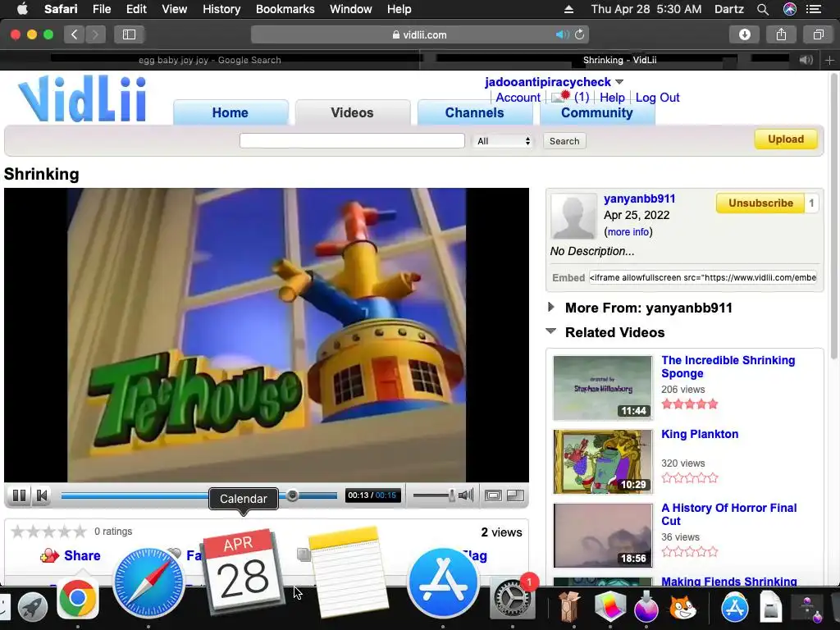This screenshot has width=840, height=630.
Task: Open Scratch cat icon in Dock
Action: click(683, 608)
